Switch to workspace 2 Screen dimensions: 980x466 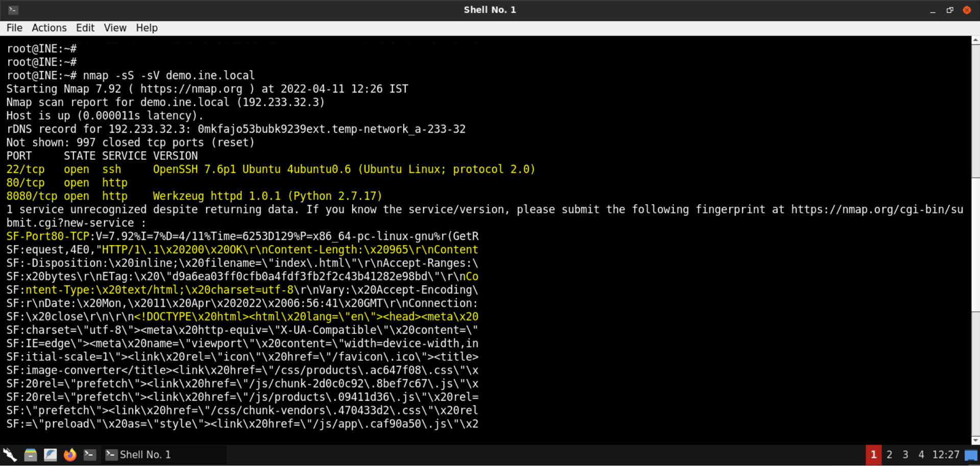pos(889,454)
